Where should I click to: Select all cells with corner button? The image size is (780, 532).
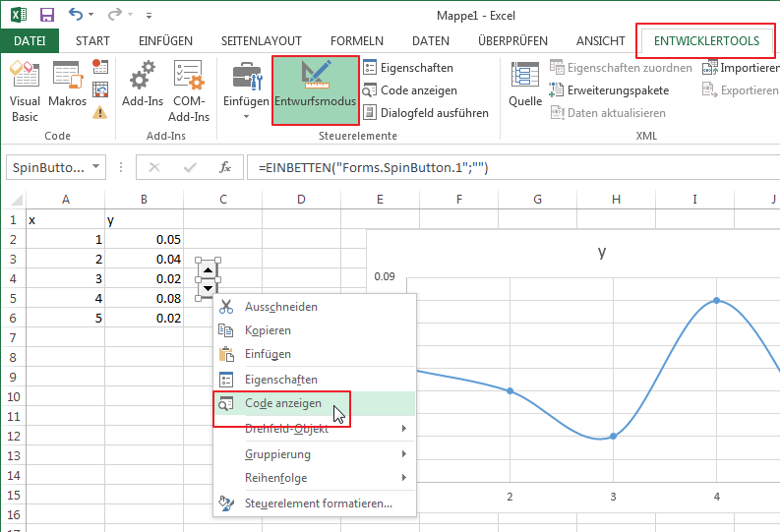pyautogui.click(x=16, y=200)
